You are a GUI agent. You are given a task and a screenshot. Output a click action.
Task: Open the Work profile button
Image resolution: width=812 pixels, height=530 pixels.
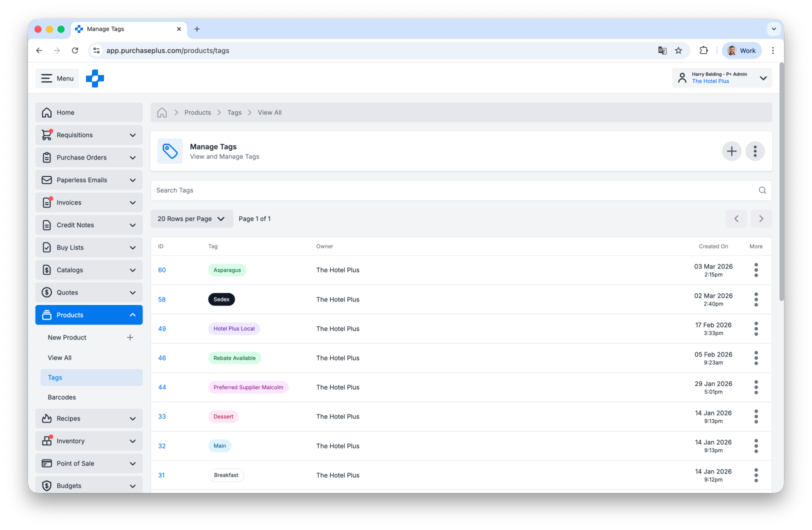(x=742, y=50)
